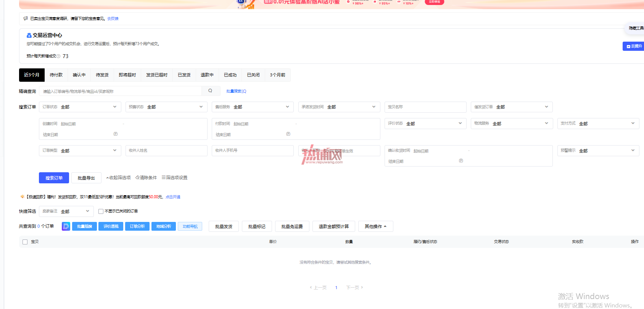Open 筛选项设置 list icon
644x309 pixels.
pyautogui.click(x=163, y=178)
